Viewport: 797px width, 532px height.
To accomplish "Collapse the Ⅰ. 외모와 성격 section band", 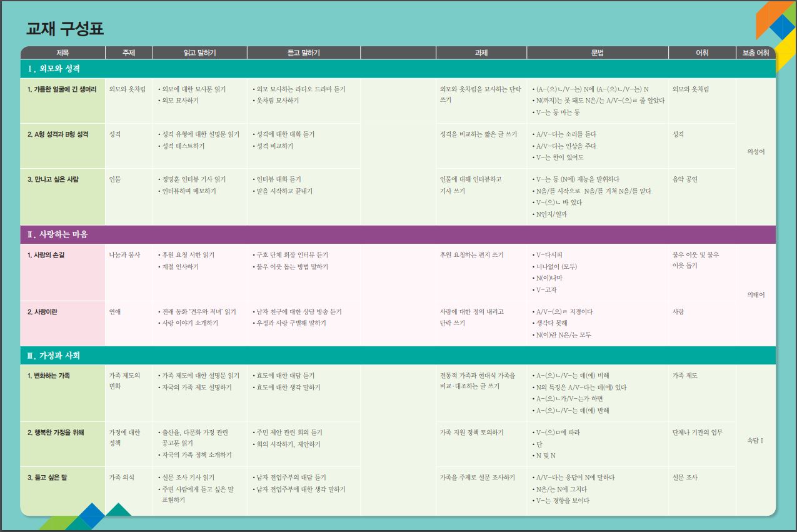I will [54, 69].
